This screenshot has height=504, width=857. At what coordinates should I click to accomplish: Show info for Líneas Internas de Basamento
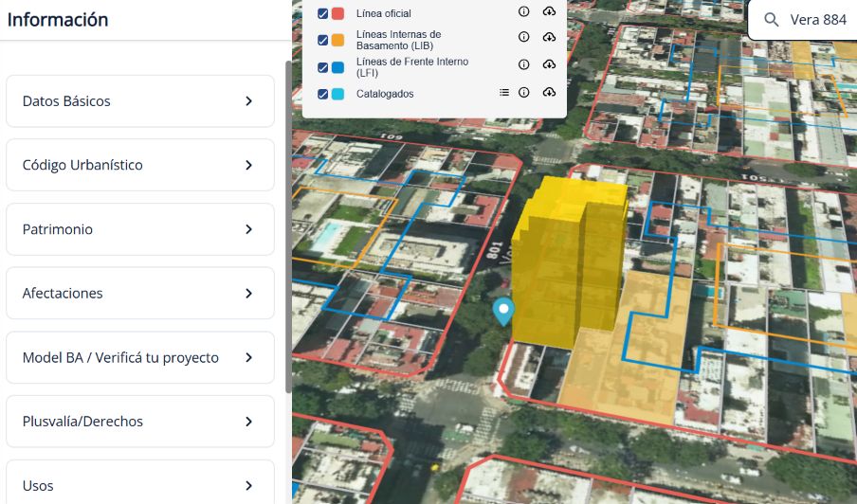(523, 37)
